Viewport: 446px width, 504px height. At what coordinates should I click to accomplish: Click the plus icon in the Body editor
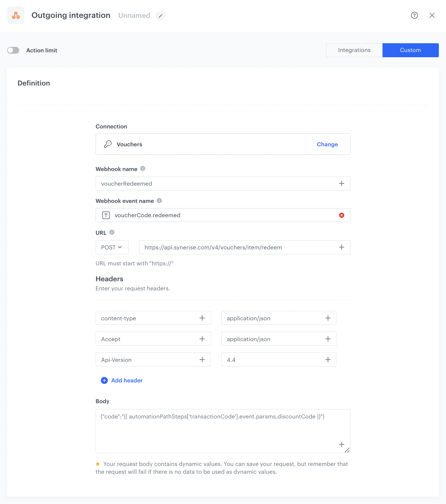click(x=341, y=444)
